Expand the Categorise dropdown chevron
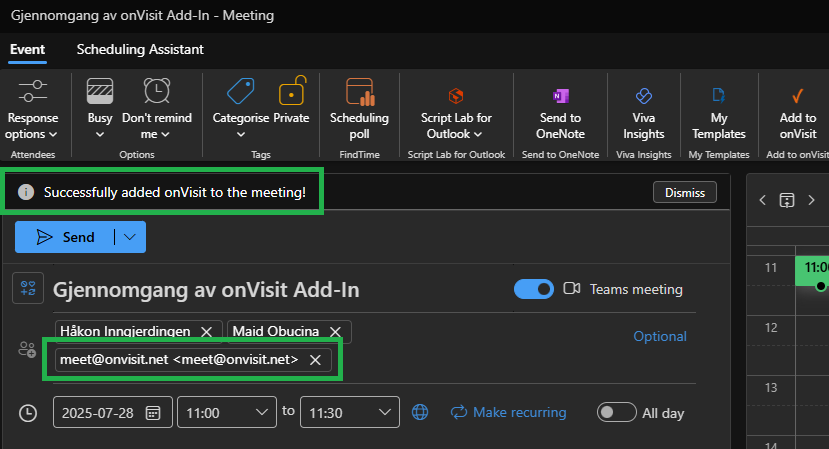The width and height of the screenshot is (829, 449). [x=241, y=135]
